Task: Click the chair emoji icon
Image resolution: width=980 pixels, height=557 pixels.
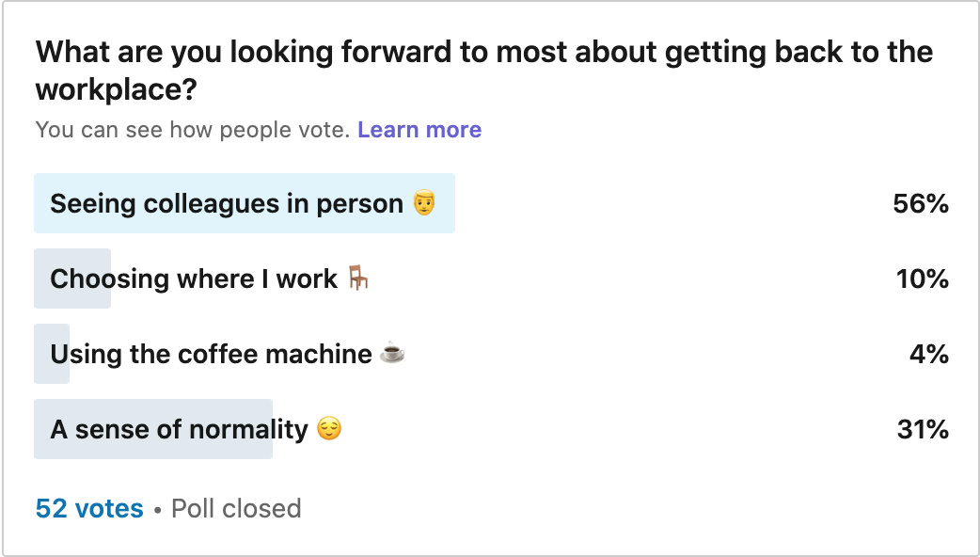Action: coord(358,278)
